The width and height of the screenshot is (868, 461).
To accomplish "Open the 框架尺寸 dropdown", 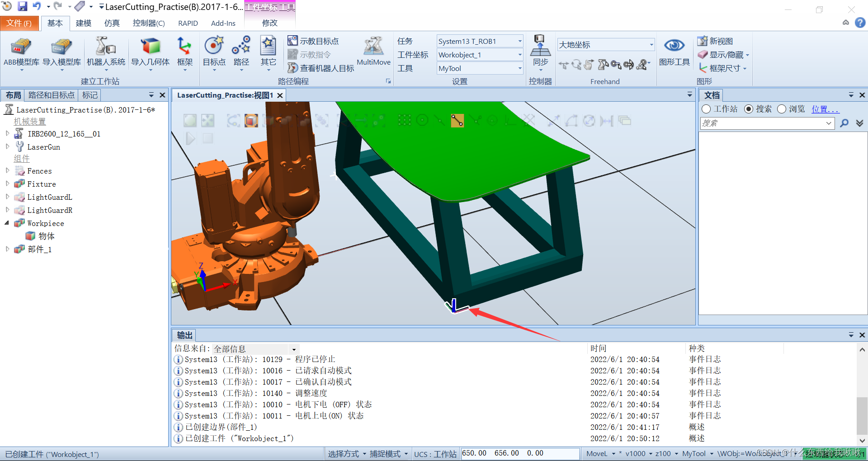I will [722, 68].
